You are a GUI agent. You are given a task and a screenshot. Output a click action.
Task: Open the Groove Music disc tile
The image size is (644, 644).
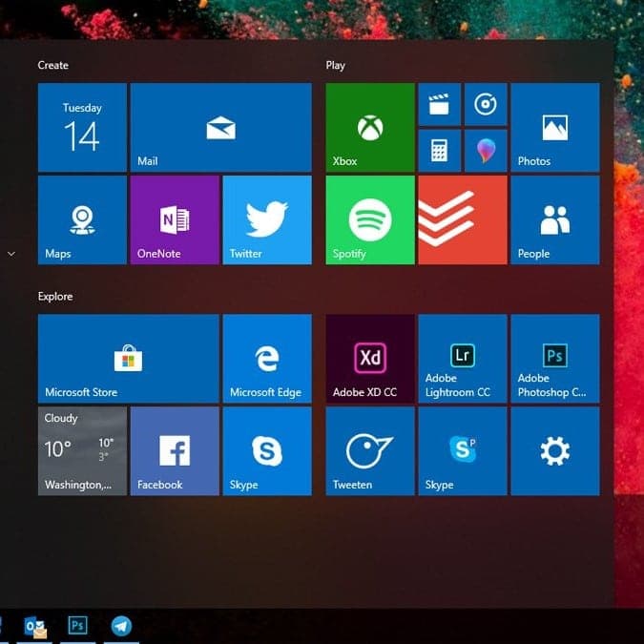tap(486, 104)
